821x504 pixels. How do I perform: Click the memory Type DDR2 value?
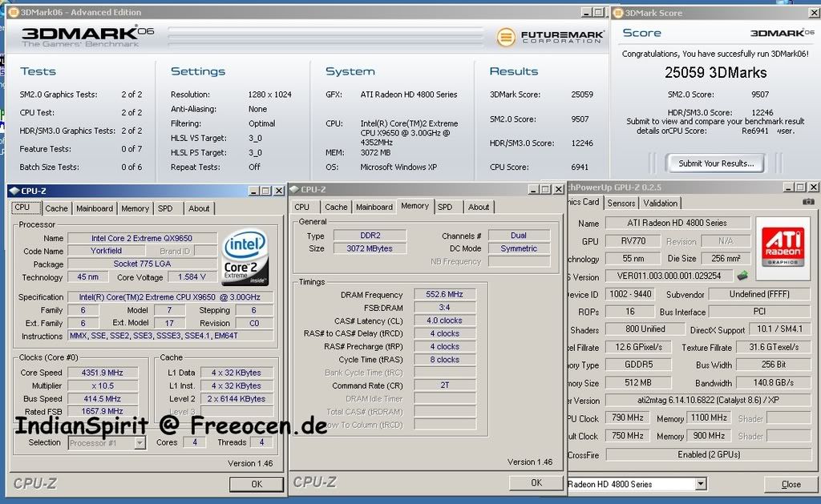pyautogui.click(x=370, y=236)
